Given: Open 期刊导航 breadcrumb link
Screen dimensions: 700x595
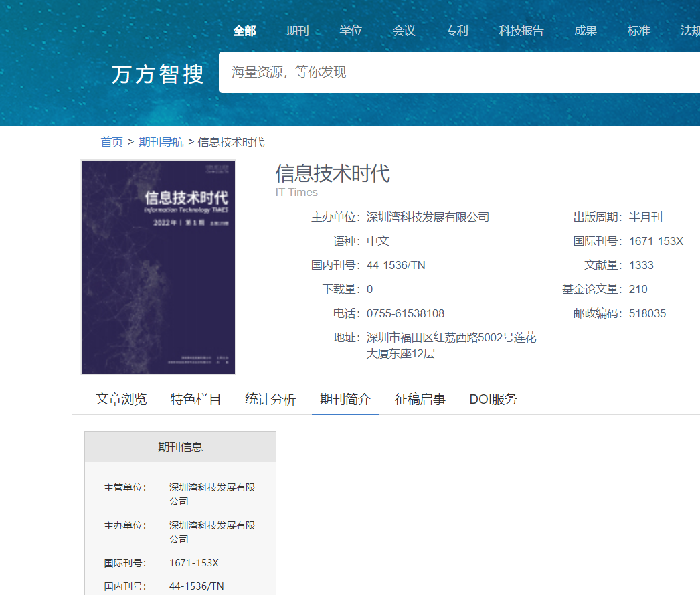Looking at the screenshot, I should (x=161, y=142).
